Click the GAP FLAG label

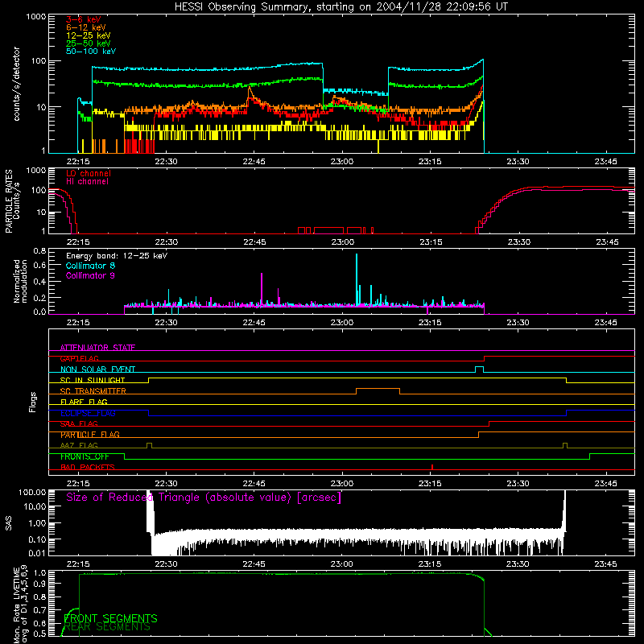click(79, 358)
